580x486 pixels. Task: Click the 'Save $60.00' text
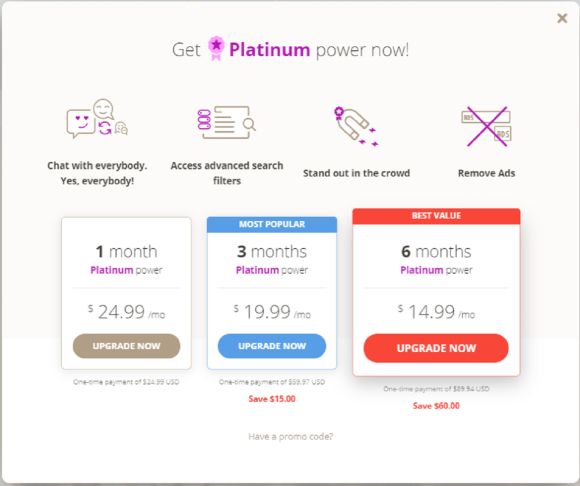point(436,406)
